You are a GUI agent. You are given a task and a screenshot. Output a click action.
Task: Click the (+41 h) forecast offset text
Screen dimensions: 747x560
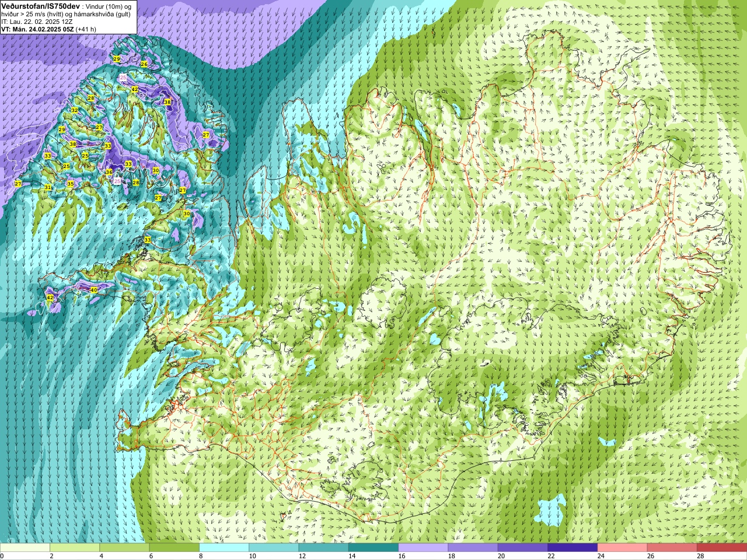pyautogui.click(x=86, y=29)
